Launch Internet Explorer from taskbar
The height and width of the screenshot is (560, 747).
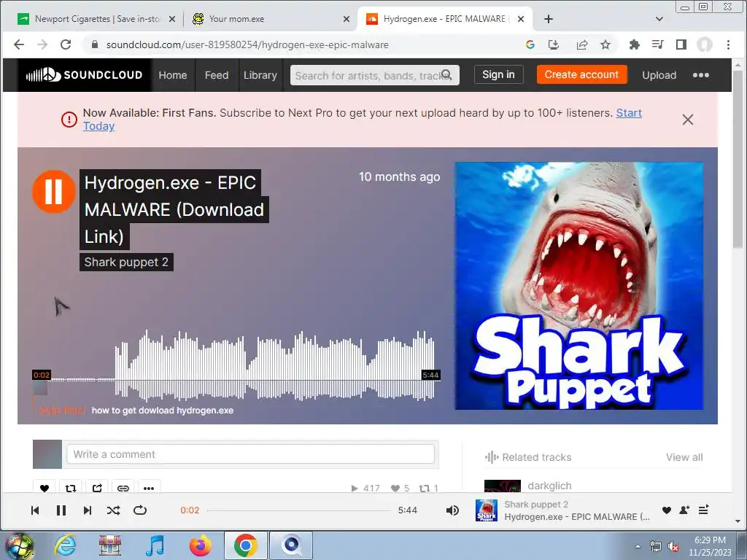coord(65,545)
